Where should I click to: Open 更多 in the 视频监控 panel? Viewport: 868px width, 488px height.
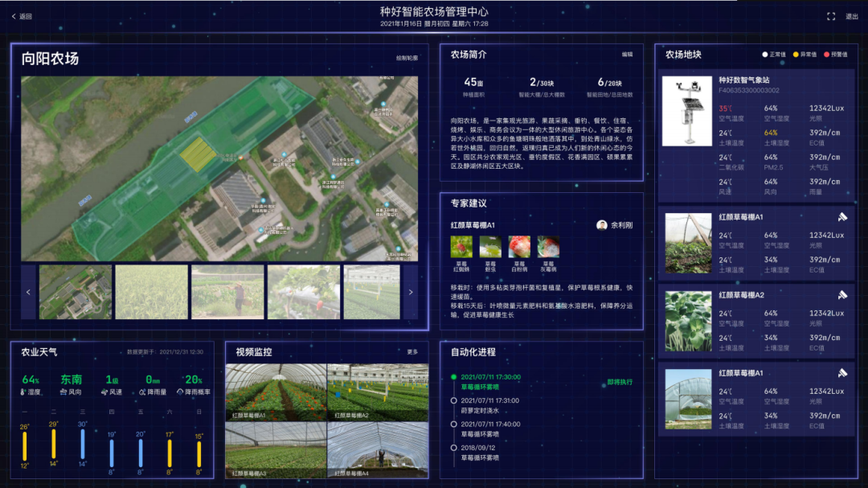coord(412,352)
